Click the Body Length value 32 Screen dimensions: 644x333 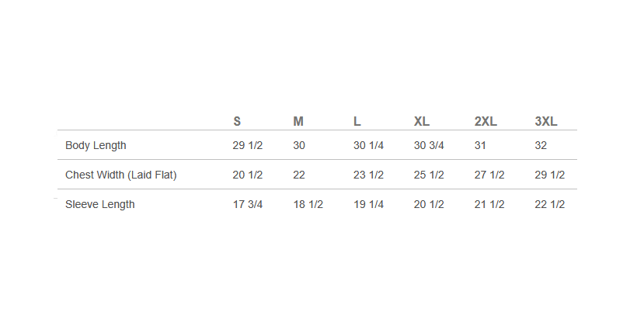[x=541, y=145]
